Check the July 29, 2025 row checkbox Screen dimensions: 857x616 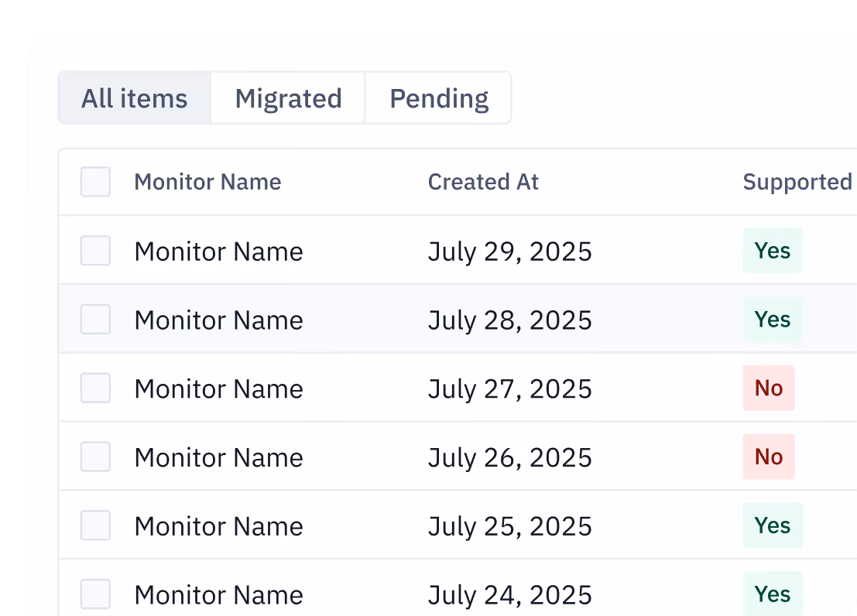click(96, 250)
